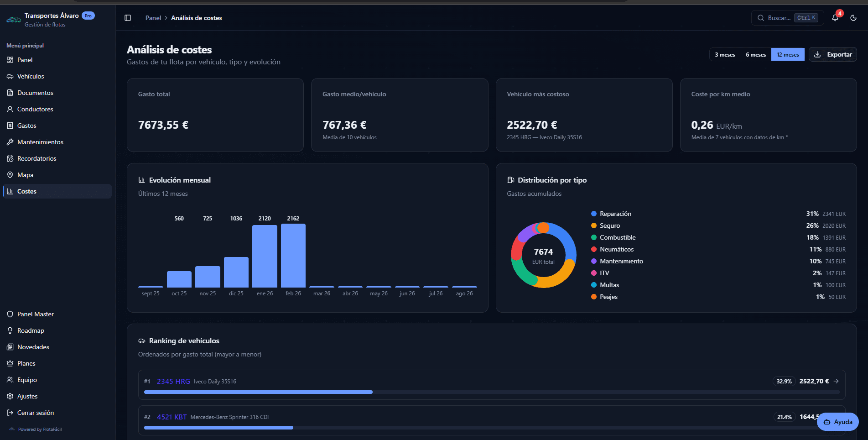Open the notifications bell
The width and height of the screenshot is (868, 440).
[x=835, y=18]
